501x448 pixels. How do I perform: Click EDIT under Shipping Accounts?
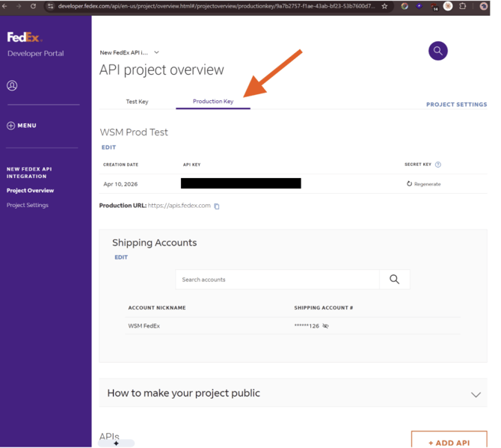point(121,257)
